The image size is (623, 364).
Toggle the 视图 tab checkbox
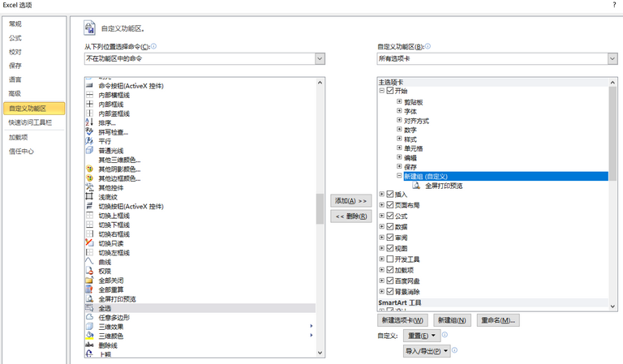click(x=389, y=248)
